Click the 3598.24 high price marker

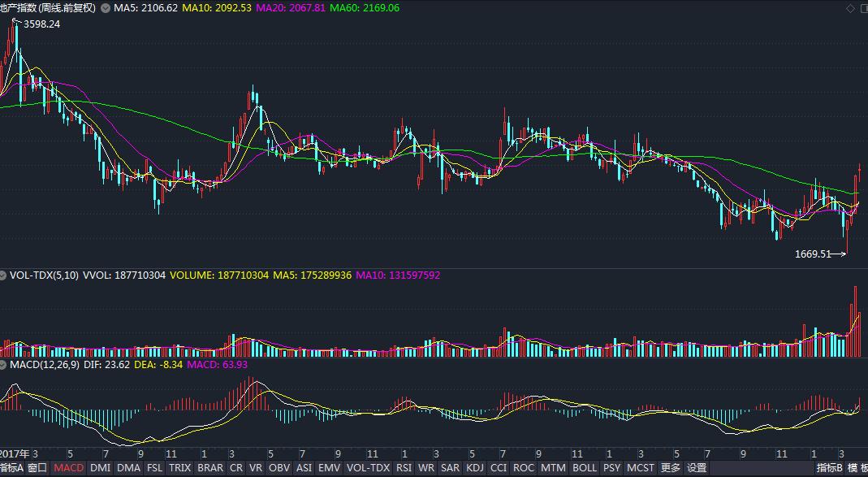tap(41, 24)
